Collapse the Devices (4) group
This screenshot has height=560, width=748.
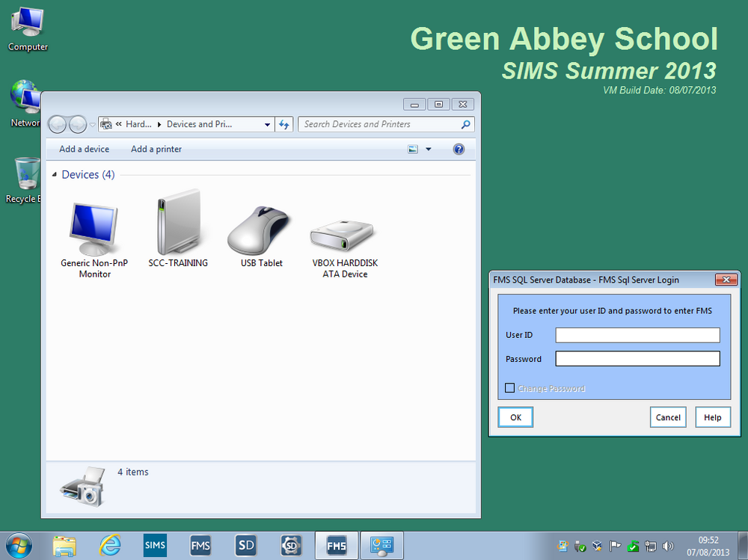55,175
